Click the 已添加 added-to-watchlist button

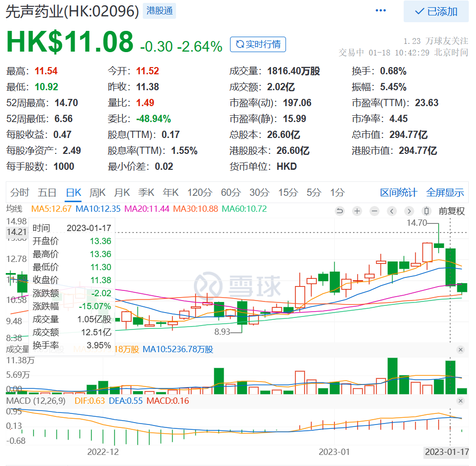click(x=436, y=12)
